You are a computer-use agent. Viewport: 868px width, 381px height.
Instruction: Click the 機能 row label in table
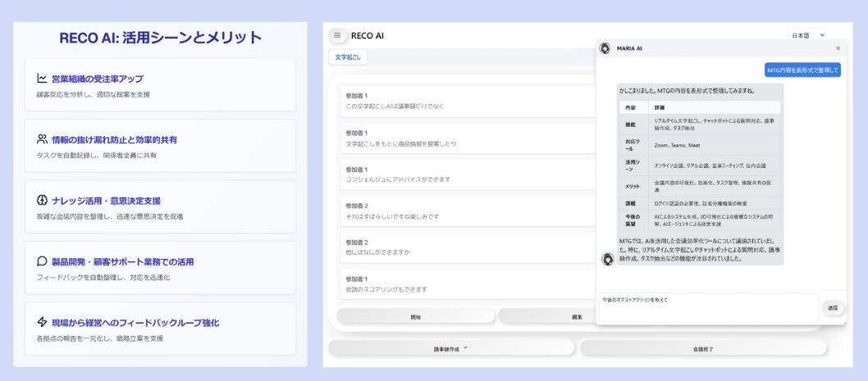630,125
